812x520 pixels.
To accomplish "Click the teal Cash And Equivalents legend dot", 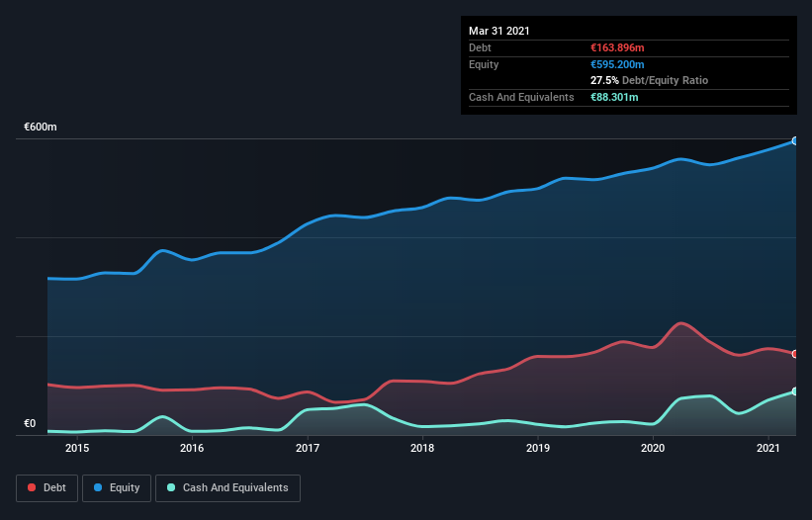I will coord(171,487).
